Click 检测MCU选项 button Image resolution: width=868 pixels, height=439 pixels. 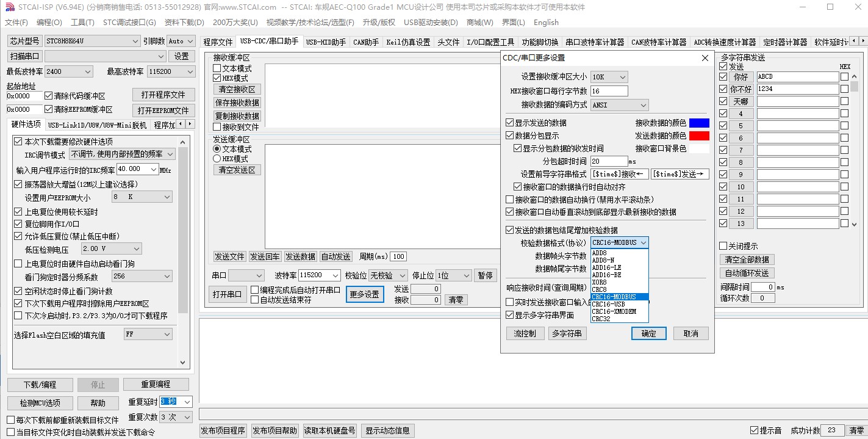pos(40,403)
